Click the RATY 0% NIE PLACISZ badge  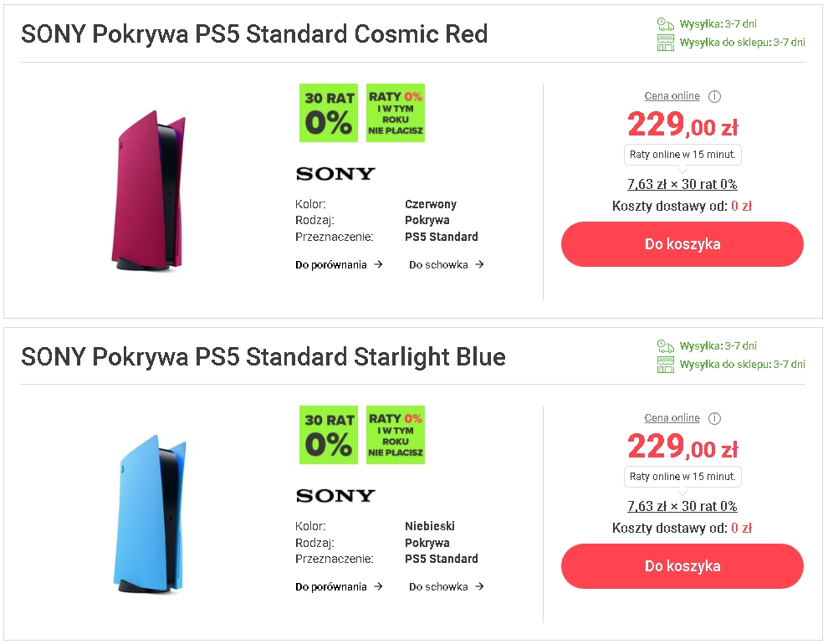coord(395,113)
